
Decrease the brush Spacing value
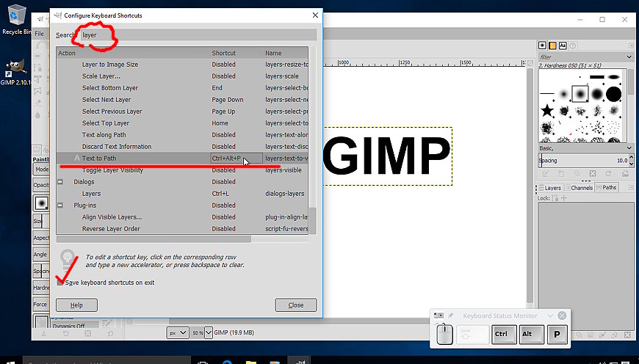(x=631, y=164)
